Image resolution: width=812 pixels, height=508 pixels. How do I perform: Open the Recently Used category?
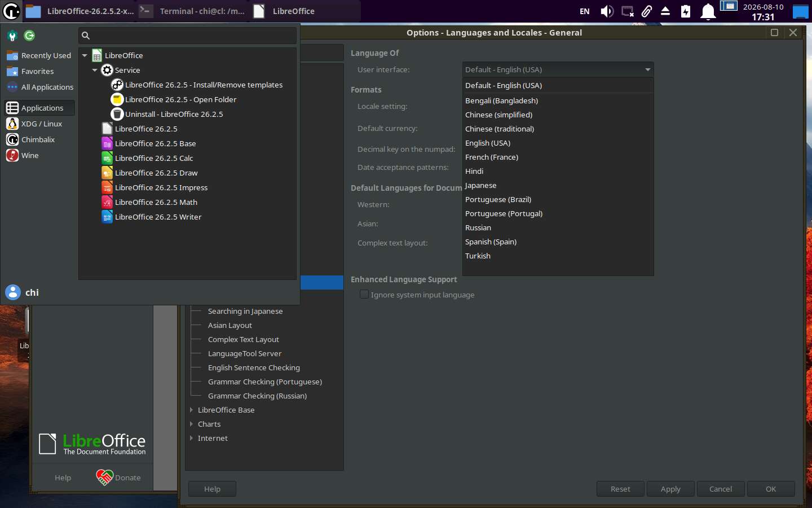39,55
